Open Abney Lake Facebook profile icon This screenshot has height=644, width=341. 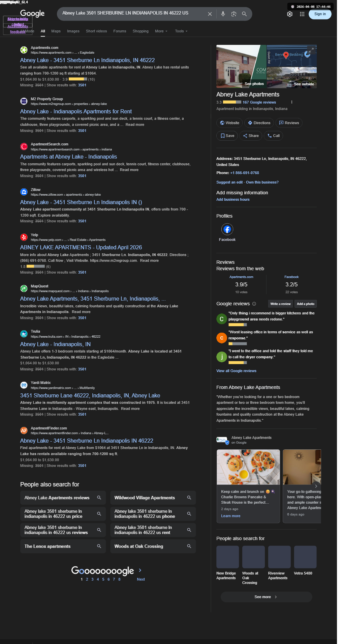point(227,229)
